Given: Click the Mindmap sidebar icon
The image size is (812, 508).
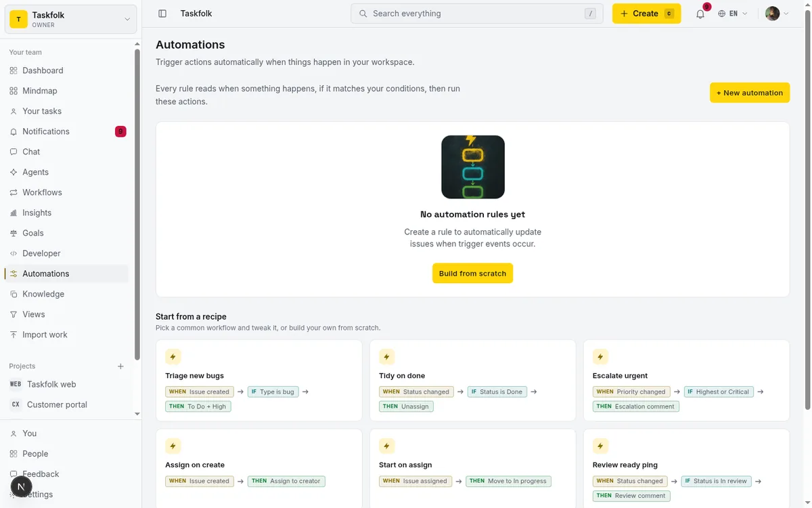Looking at the screenshot, I should click(14, 91).
